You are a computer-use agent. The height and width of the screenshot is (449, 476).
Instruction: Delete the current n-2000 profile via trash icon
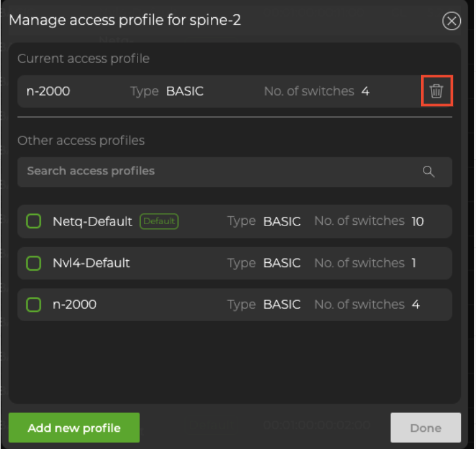pos(436,92)
